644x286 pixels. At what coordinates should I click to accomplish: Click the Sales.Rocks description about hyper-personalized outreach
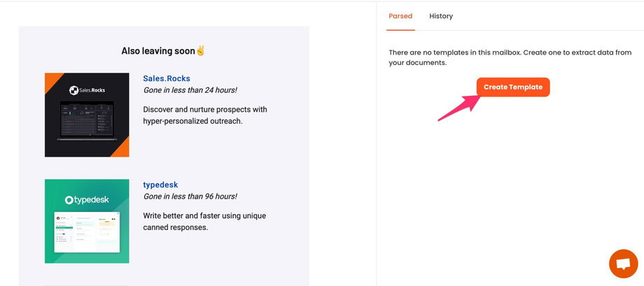click(204, 115)
